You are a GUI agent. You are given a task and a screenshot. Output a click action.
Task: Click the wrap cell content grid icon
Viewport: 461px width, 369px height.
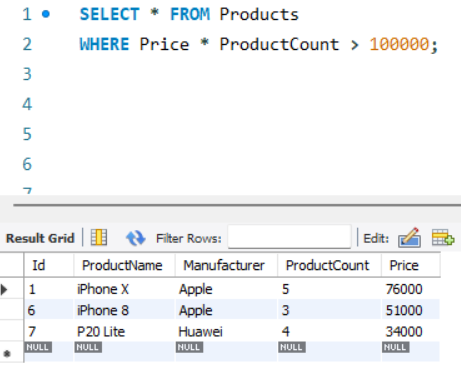click(x=99, y=238)
